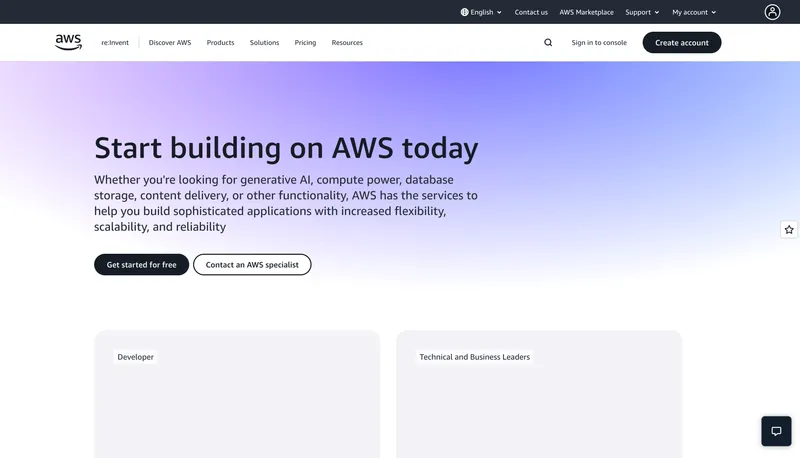Expand the Support dropdown

coord(642,12)
